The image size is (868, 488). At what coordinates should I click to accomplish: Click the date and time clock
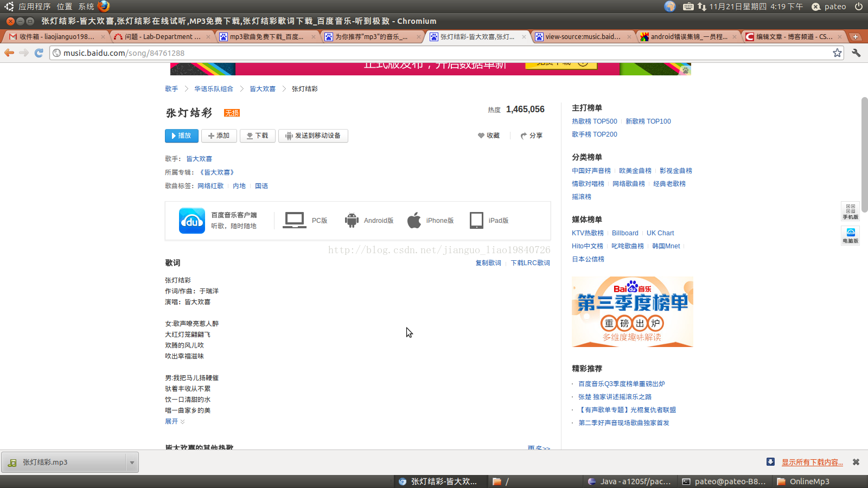pyautogui.click(x=756, y=7)
